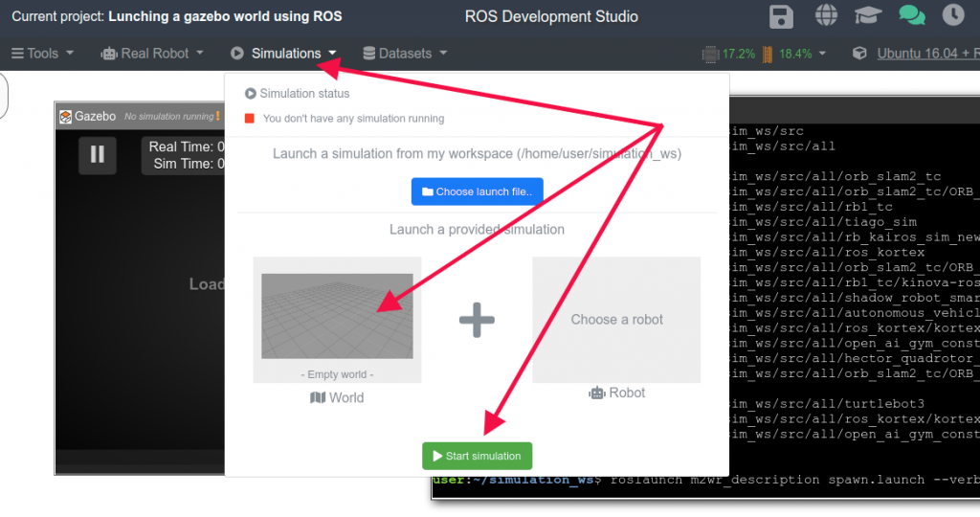
Task: Click the orange warning exclamation in Gazebo
Action: [217, 116]
